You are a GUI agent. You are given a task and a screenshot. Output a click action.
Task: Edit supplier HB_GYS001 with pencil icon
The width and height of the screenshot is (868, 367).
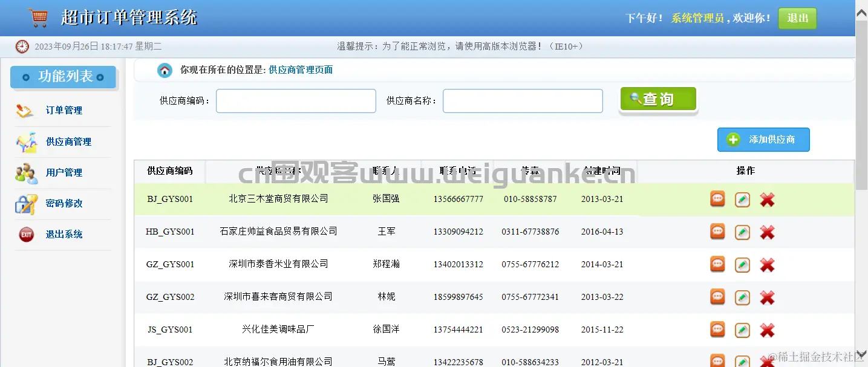tap(742, 232)
